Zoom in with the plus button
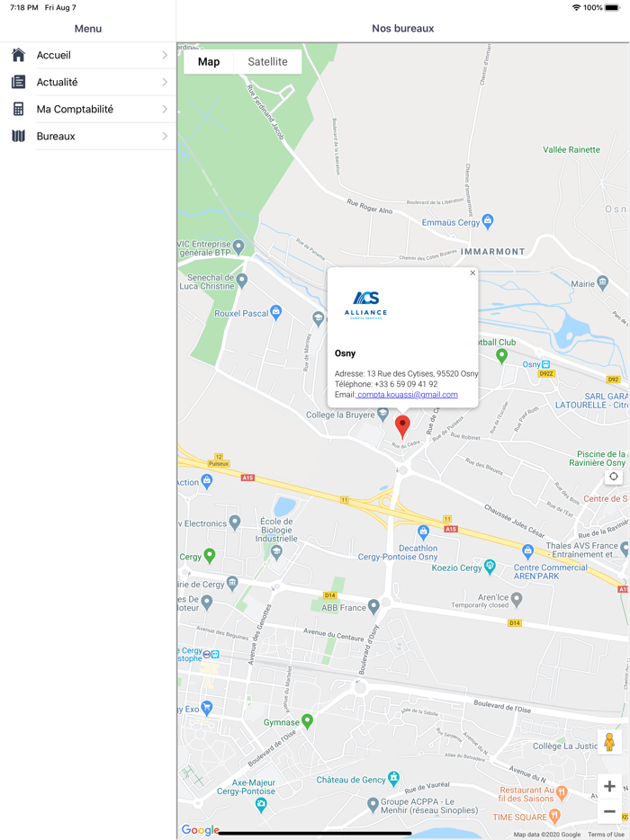The height and width of the screenshot is (840, 630). pyautogui.click(x=609, y=786)
